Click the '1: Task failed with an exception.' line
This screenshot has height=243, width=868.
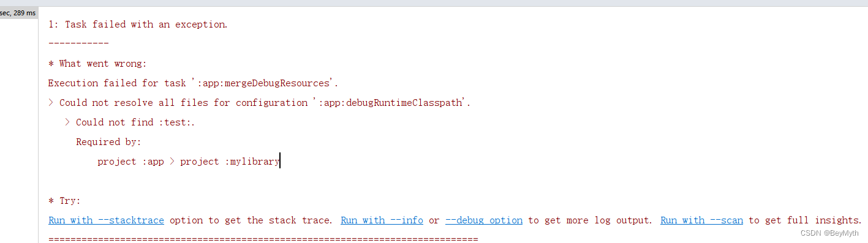click(x=138, y=24)
